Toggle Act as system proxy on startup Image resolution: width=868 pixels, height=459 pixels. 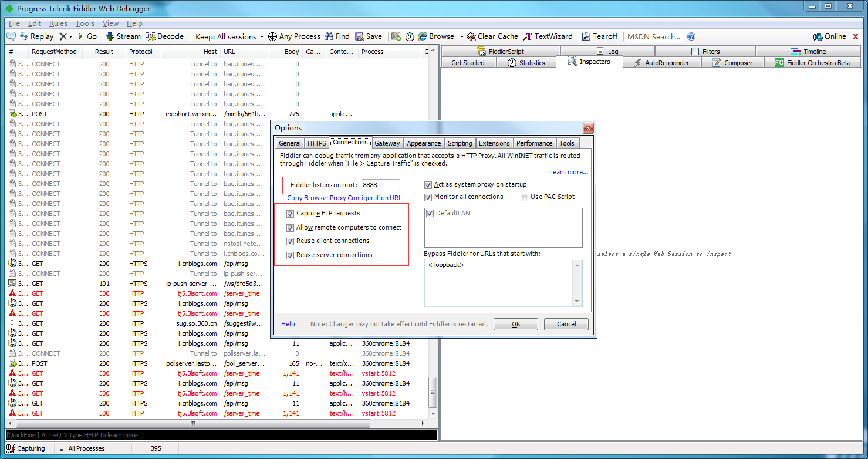(428, 185)
